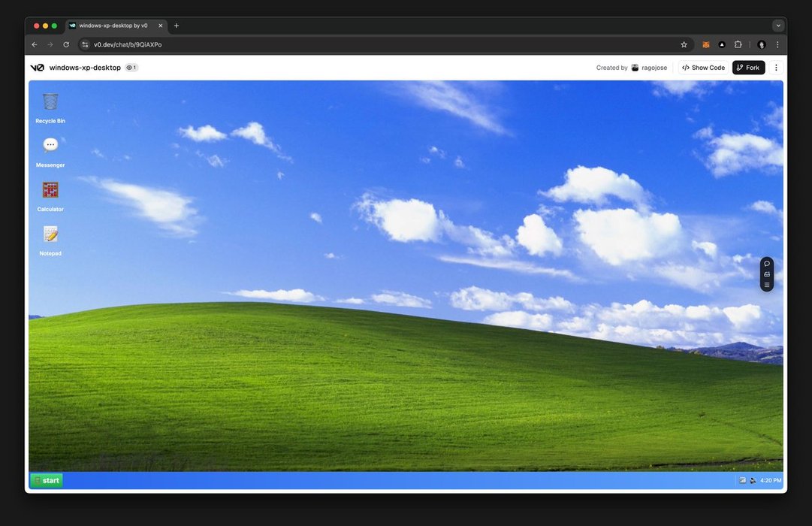Click the 4:20 PM clock

click(x=771, y=480)
